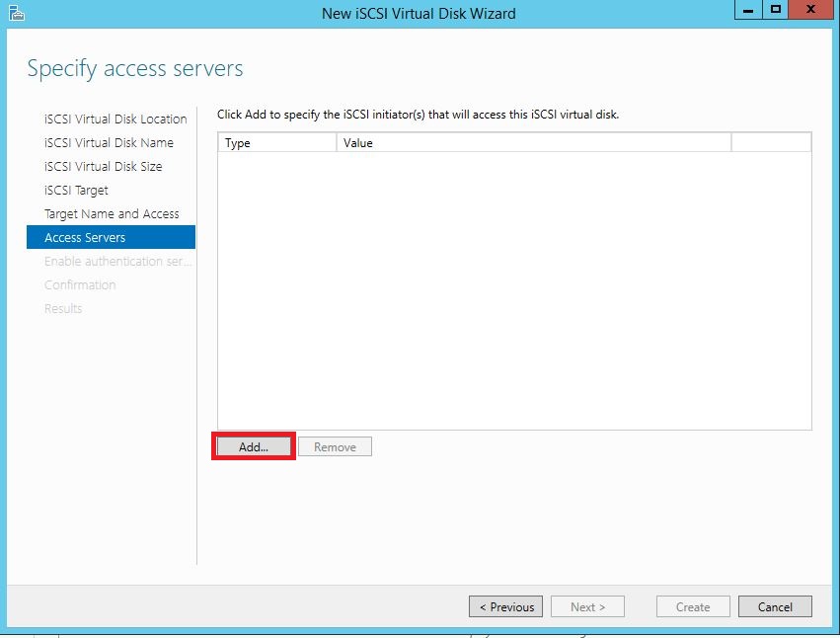Go back with the Previous button
Screen dimensions: 840x638
point(505,606)
